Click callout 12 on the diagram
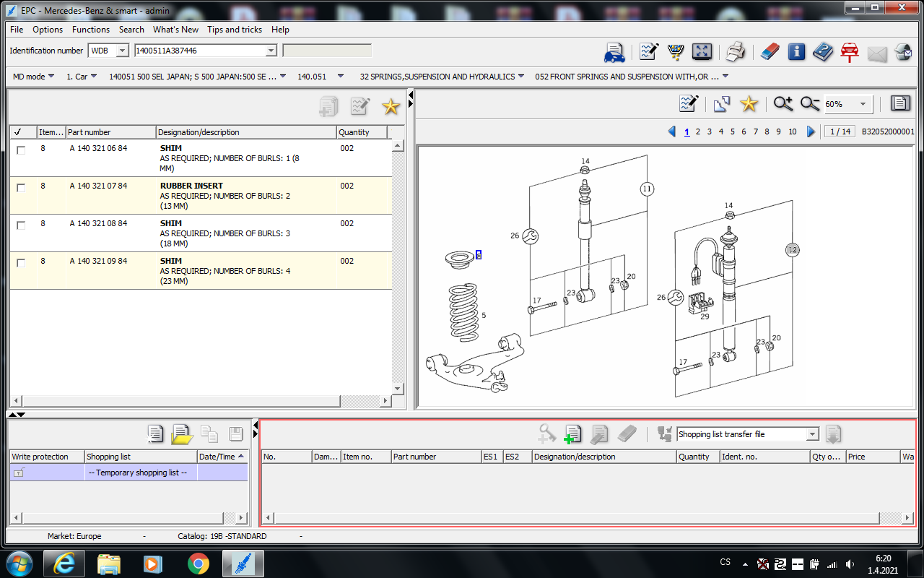The image size is (924, 578). pos(793,249)
